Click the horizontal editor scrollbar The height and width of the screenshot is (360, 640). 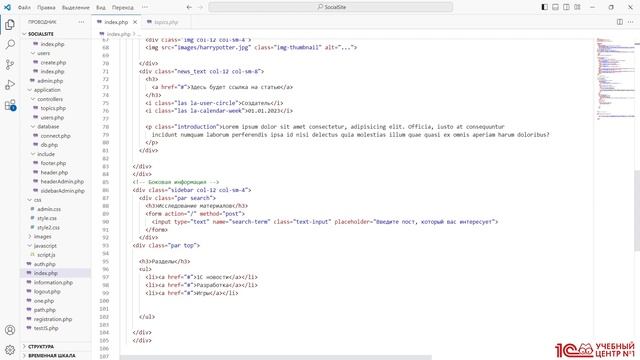coord(276,358)
